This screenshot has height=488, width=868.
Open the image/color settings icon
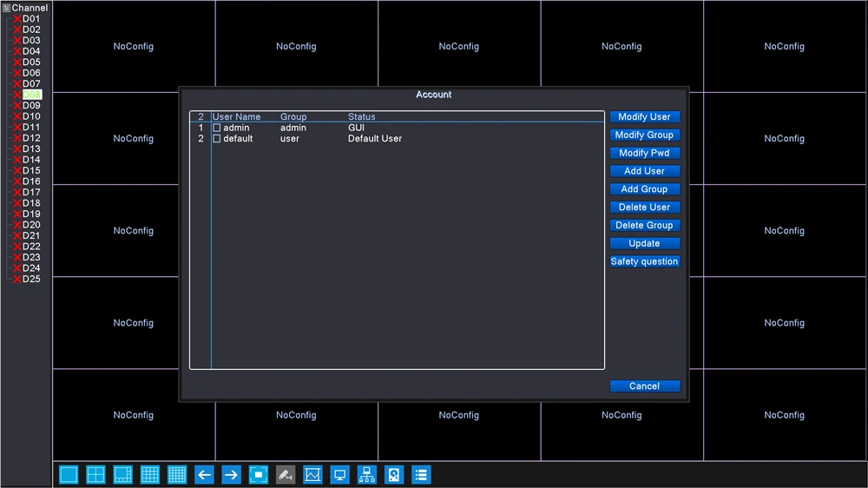[312, 475]
